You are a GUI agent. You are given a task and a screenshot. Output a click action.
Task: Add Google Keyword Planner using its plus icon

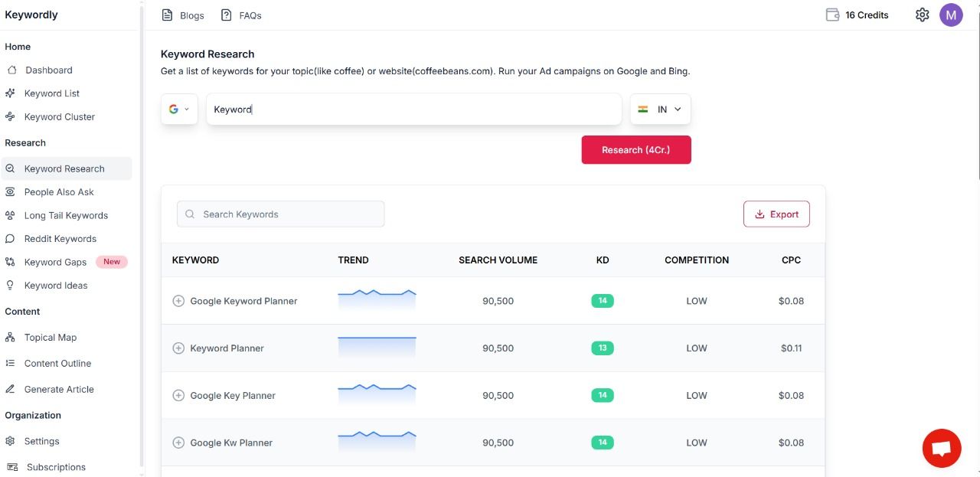point(178,301)
